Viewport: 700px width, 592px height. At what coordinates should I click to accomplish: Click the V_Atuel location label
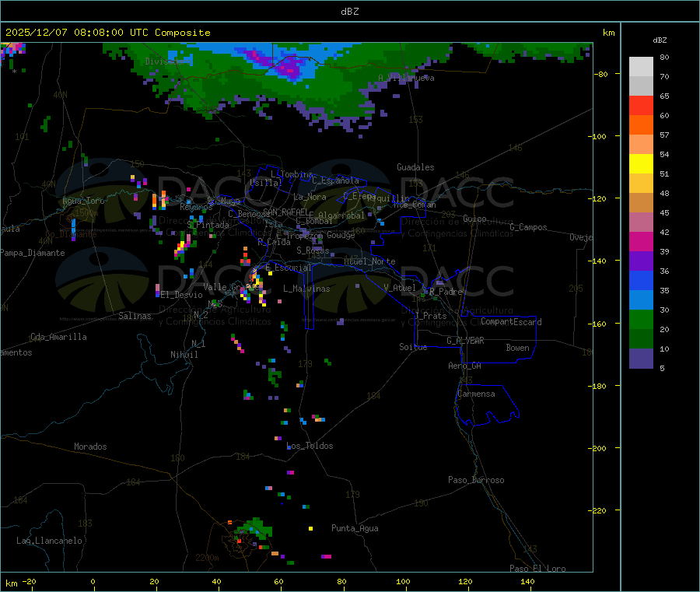tap(400, 288)
